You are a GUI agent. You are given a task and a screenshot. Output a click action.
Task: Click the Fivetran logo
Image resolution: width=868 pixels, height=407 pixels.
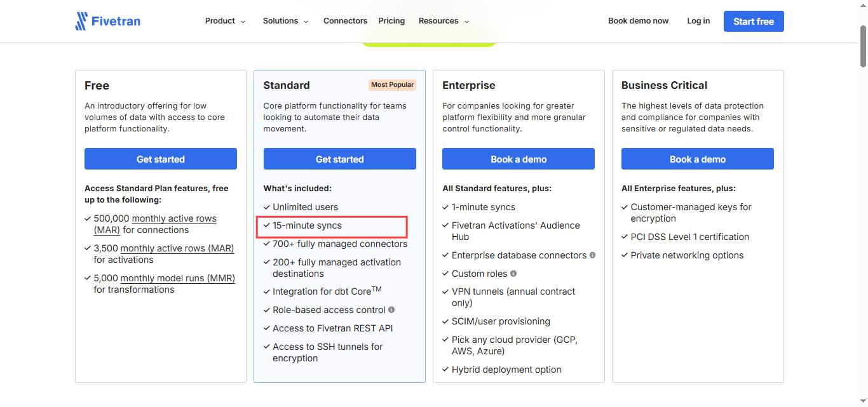click(x=107, y=21)
